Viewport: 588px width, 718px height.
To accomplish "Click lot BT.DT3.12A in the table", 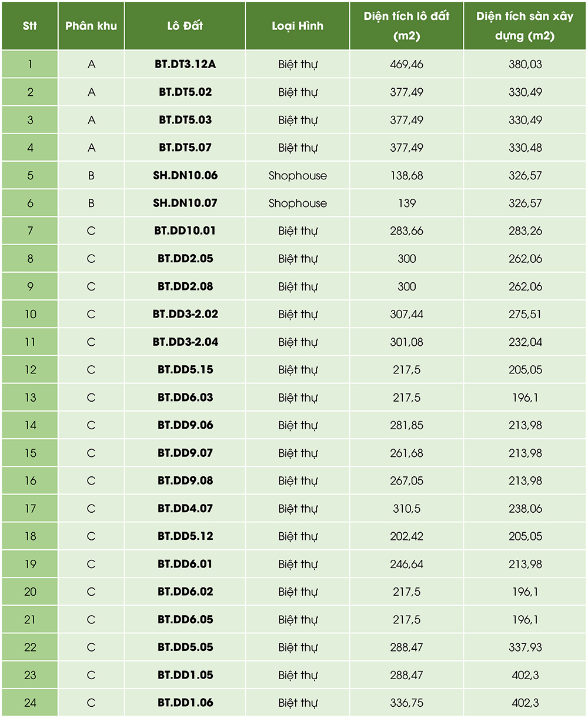I will tap(185, 64).
